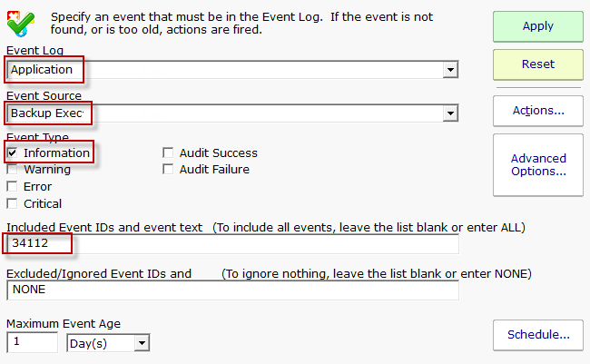Click the Maximum Event Age number field

click(x=32, y=343)
